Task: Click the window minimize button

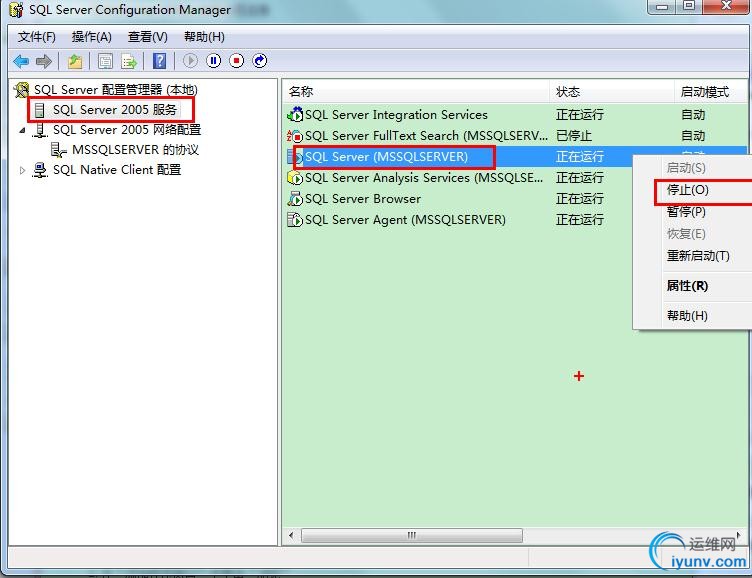Action: (662, 6)
